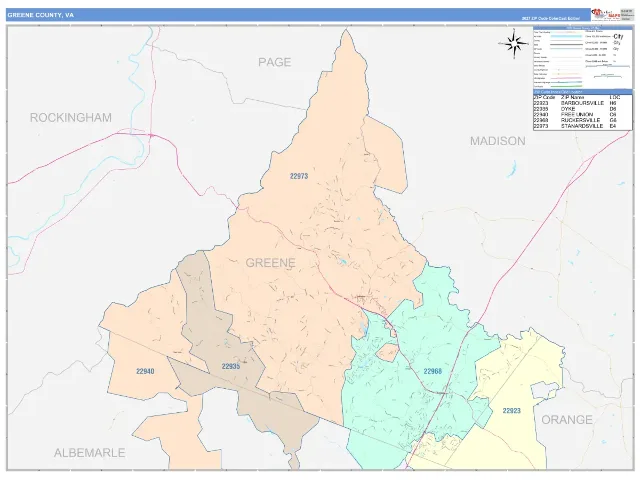
Task: Click the ROCKINGHAM county label
Action: pos(71,118)
